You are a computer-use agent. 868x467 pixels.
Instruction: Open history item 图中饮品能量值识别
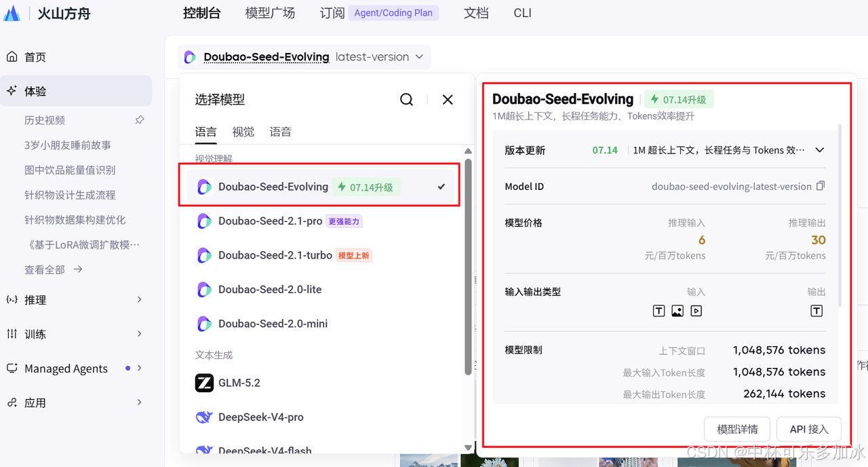pos(70,170)
